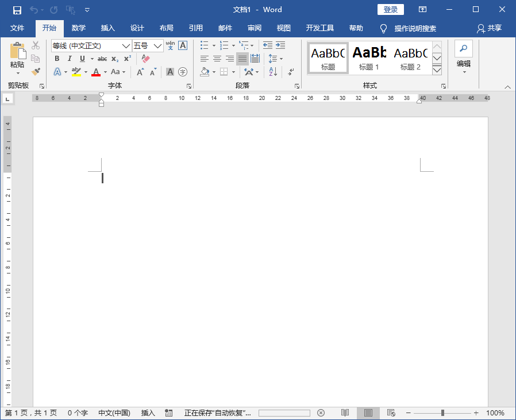
Task: Select the 标题 1 style
Action: pos(369,58)
